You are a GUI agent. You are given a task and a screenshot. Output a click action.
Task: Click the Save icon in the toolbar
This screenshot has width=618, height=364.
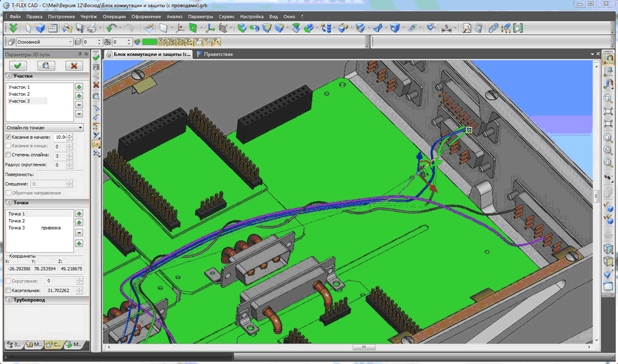pos(79,28)
